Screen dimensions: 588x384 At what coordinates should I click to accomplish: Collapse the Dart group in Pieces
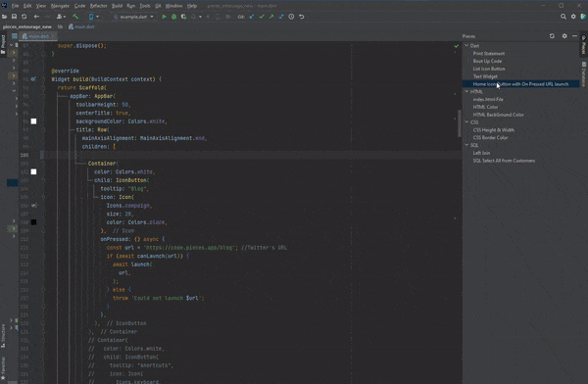[x=466, y=46]
